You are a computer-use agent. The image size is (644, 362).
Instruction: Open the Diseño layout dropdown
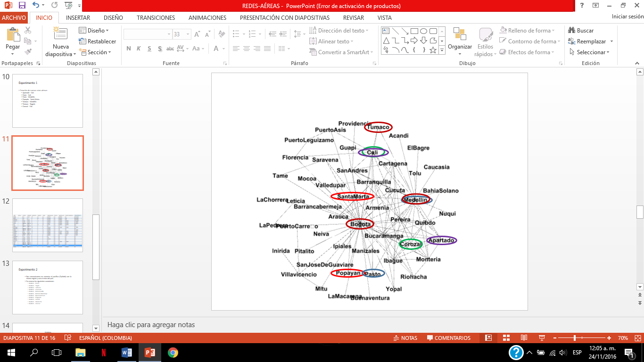(x=94, y=31)
